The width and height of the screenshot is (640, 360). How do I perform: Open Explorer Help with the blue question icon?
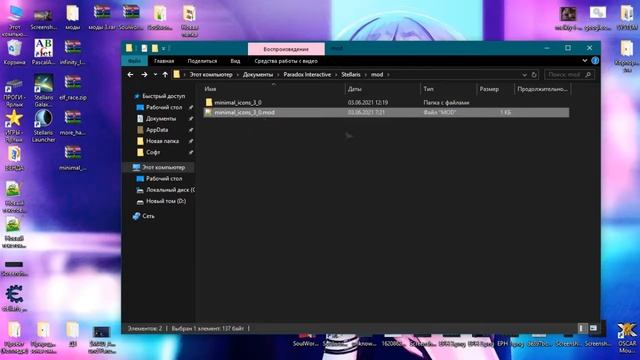coord(595,61)
